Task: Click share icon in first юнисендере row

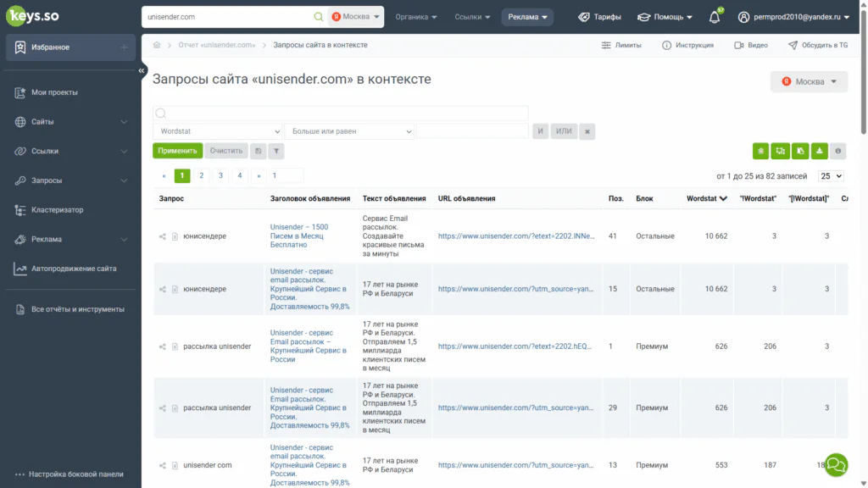Action: pos(162,236)
